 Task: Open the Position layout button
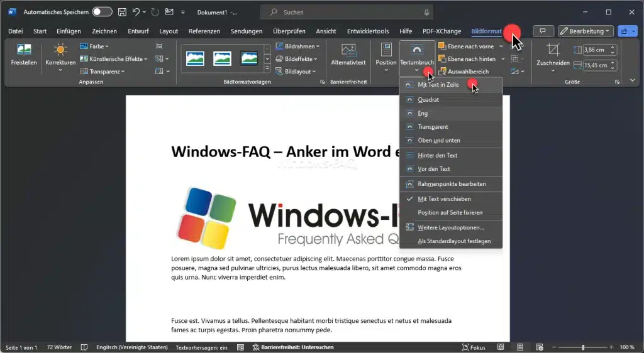pyautogui.click(x=386, y=57)
